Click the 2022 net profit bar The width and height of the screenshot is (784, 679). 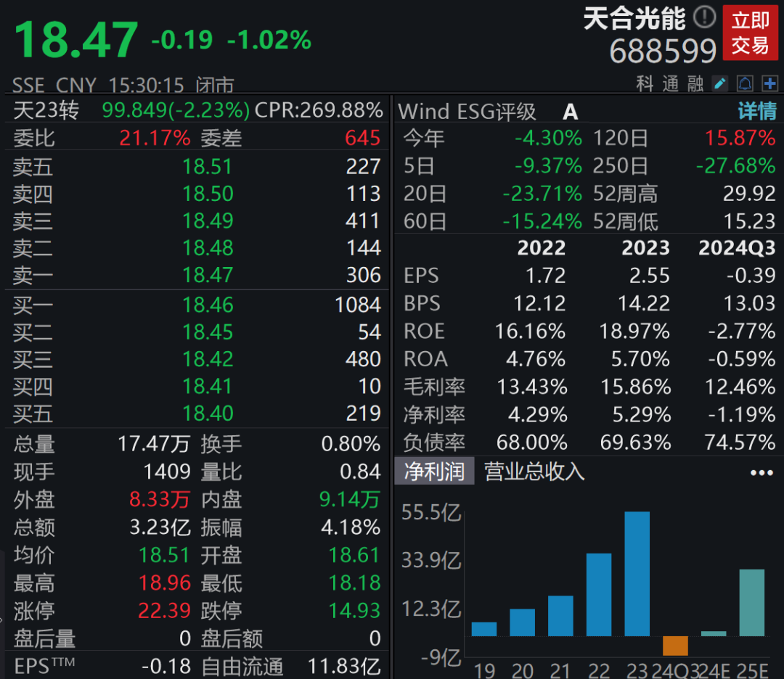pos(599,595)
